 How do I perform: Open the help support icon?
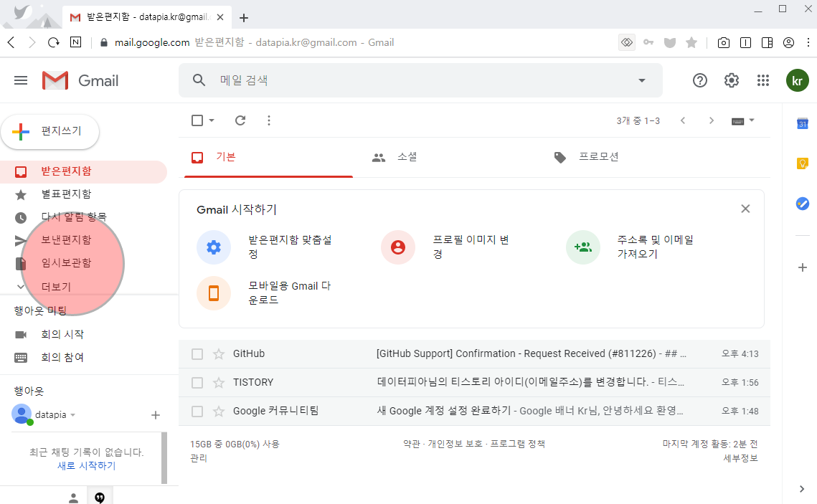700,80
